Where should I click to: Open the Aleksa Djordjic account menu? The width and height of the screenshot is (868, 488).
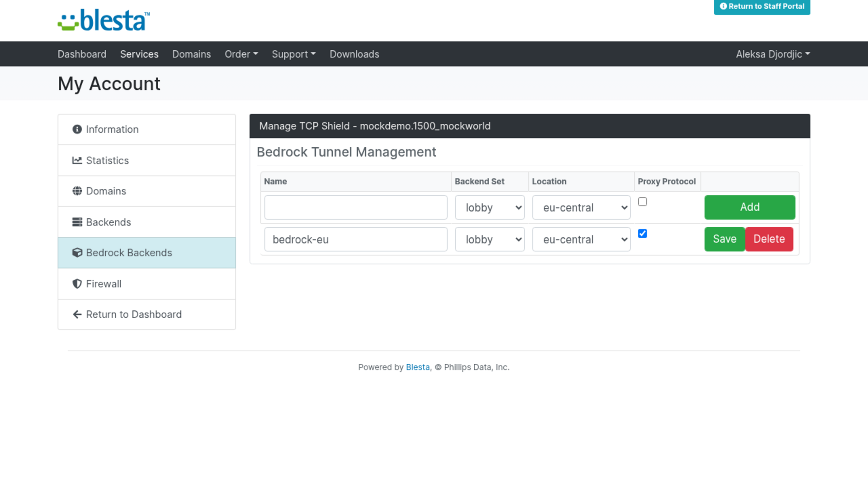tap(773, 54)
